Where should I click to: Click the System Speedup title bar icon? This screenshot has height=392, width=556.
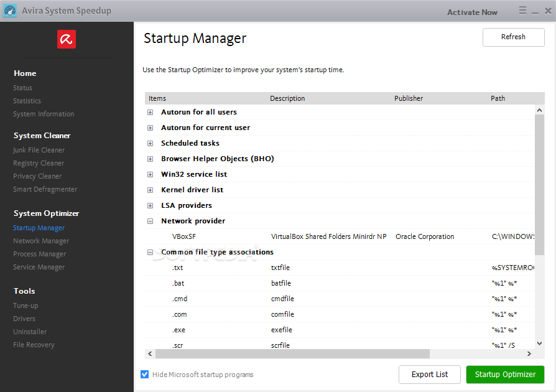coord(10,11)
